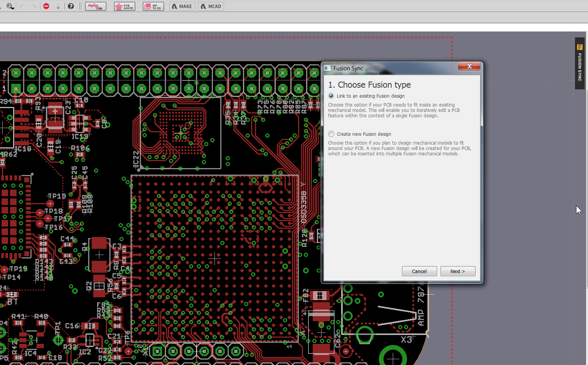Open the Fusion Sync side panel tab
Viewport: 588px width, 365px height.
point(580,63)
